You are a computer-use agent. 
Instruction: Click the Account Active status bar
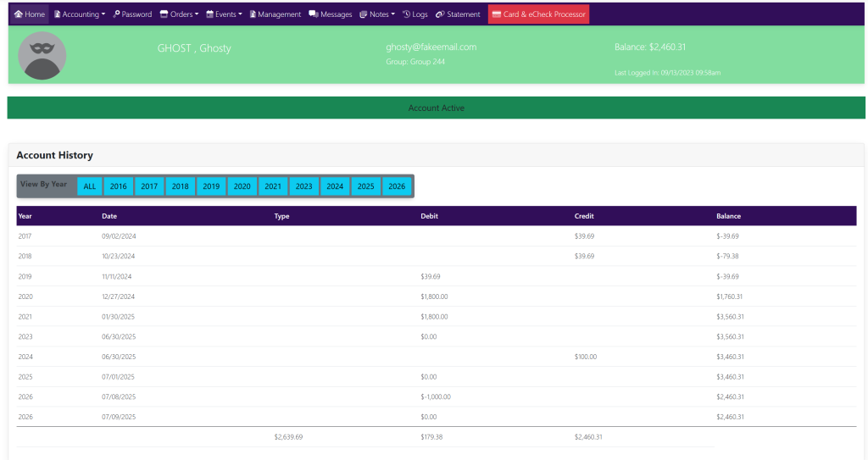coord(436,108)
